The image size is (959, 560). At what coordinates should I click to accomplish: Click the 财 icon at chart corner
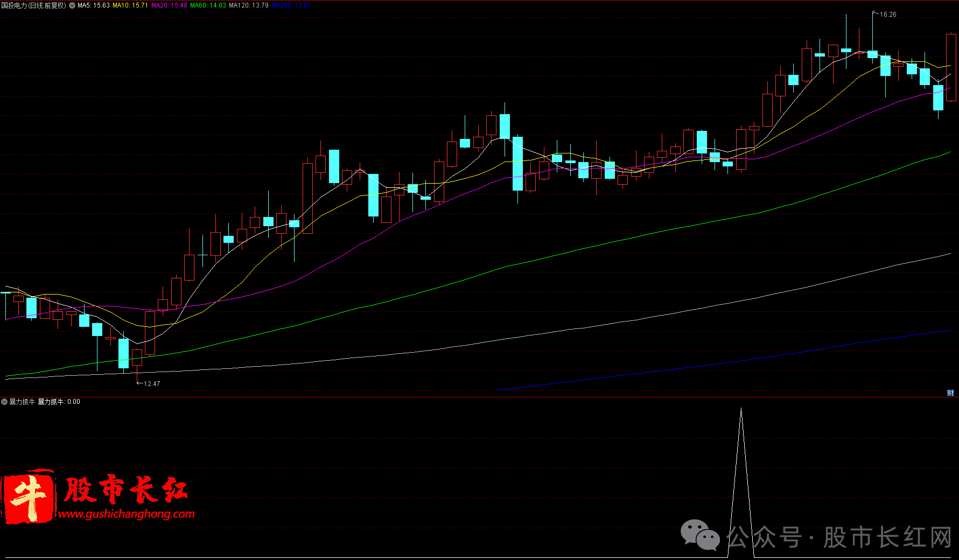tap(950, 393)
